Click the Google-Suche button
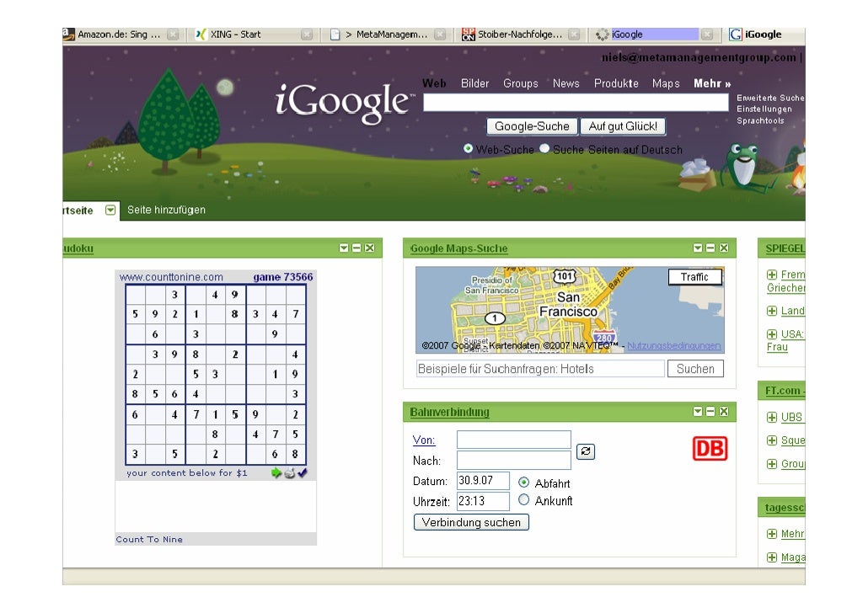The image size is (868, 613). [x=532, y=126]
